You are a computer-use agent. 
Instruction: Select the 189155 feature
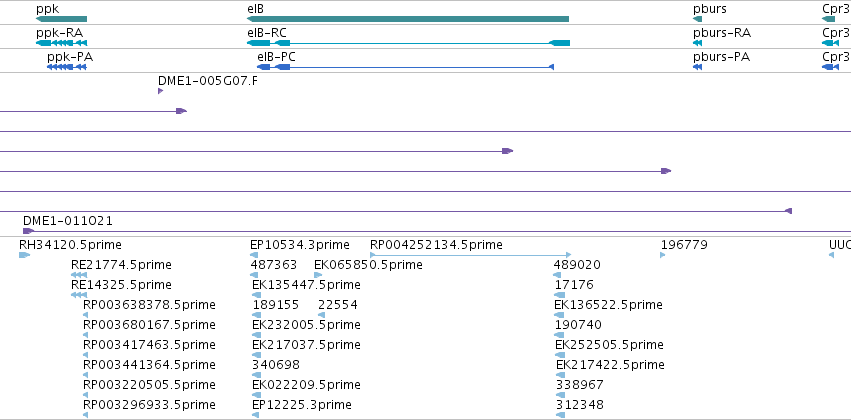point(276,305)
